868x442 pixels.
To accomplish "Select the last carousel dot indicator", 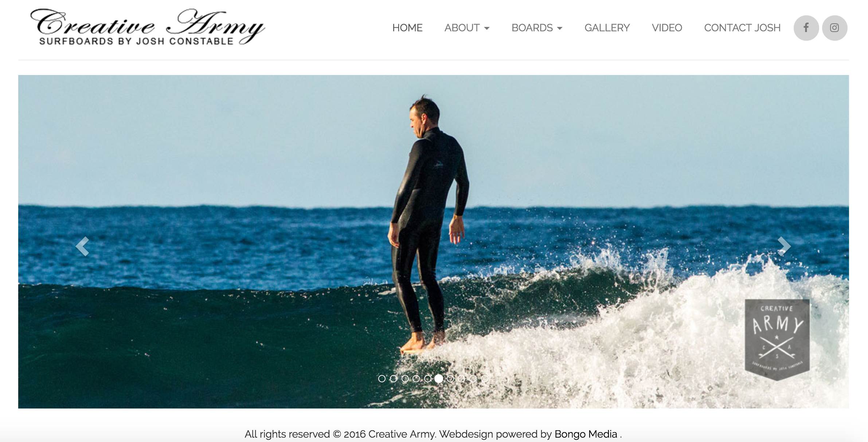I will click(x=485, y=379).
